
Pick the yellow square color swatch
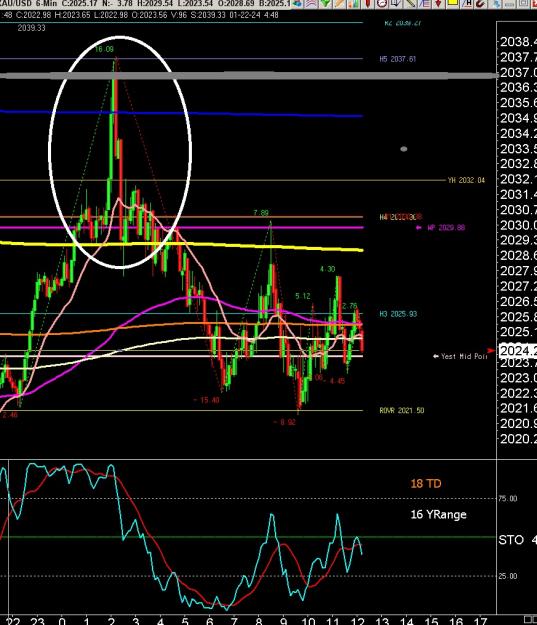(452, 3)
